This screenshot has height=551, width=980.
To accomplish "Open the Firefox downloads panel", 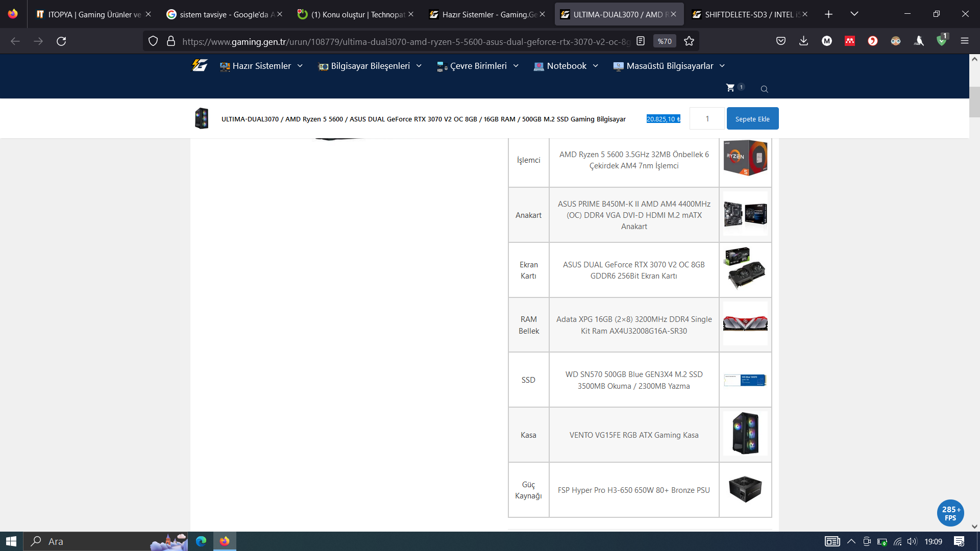I will 803,41.
